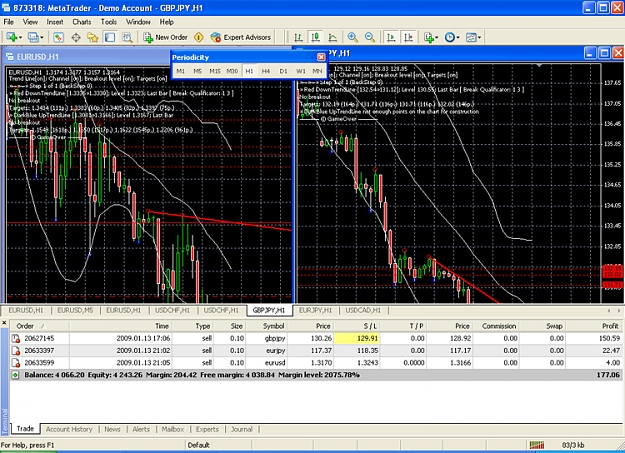Screen dimensions: 625x453
Task: Click the order icon for 20627145
Action: pos(16,339)
